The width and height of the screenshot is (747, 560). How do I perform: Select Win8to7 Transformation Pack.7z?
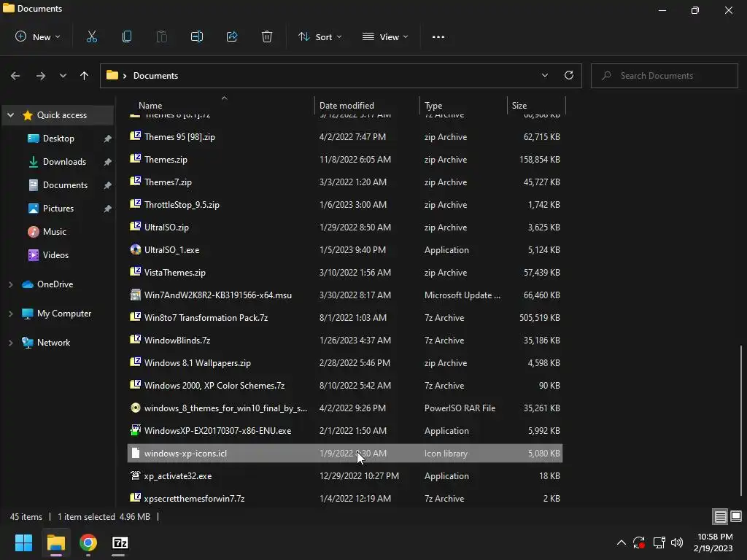(x=345, y=318)
